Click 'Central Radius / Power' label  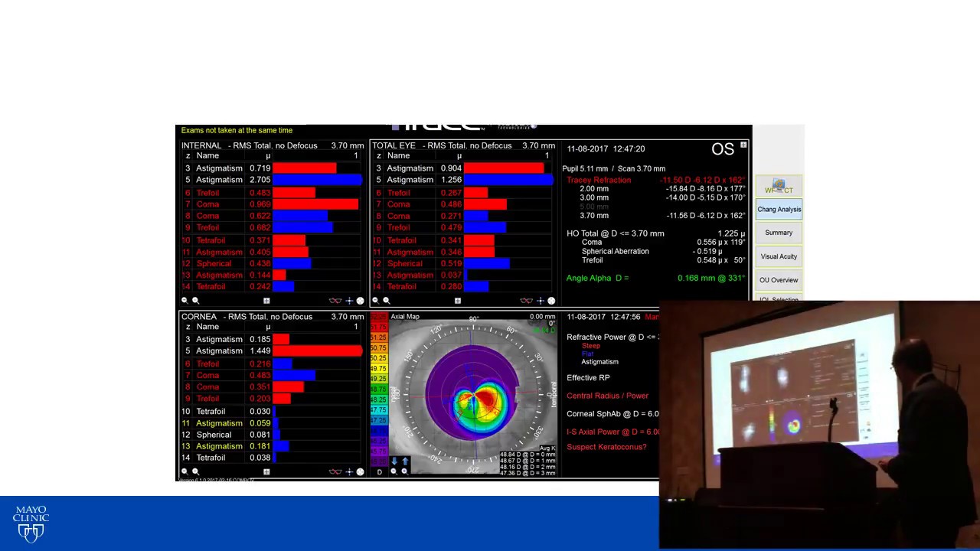pyautogui.click(x=607, y=396)
